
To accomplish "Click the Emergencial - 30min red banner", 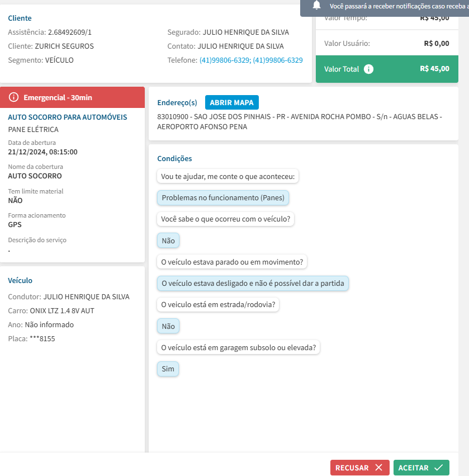I will pos(72,97).
